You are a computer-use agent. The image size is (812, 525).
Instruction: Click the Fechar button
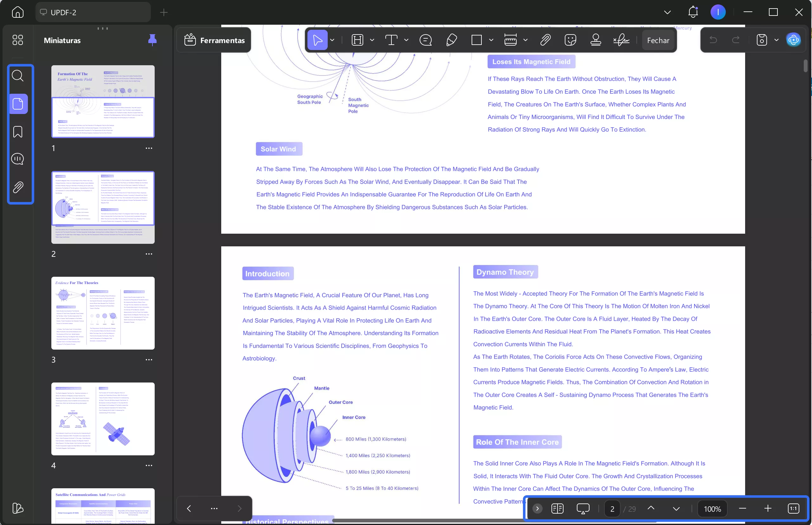[658, 40]
